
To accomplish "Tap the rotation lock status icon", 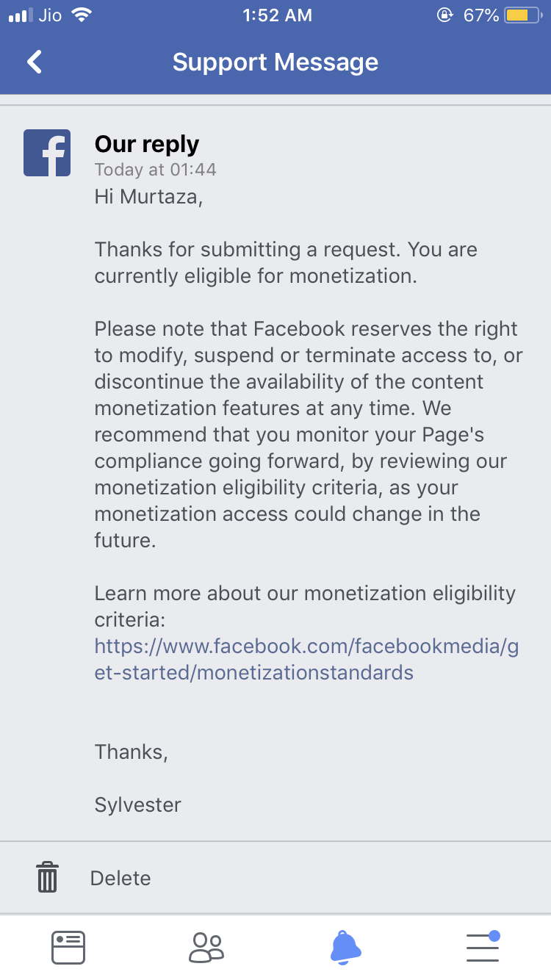I will pyautogui.click(x=444, y=15).
